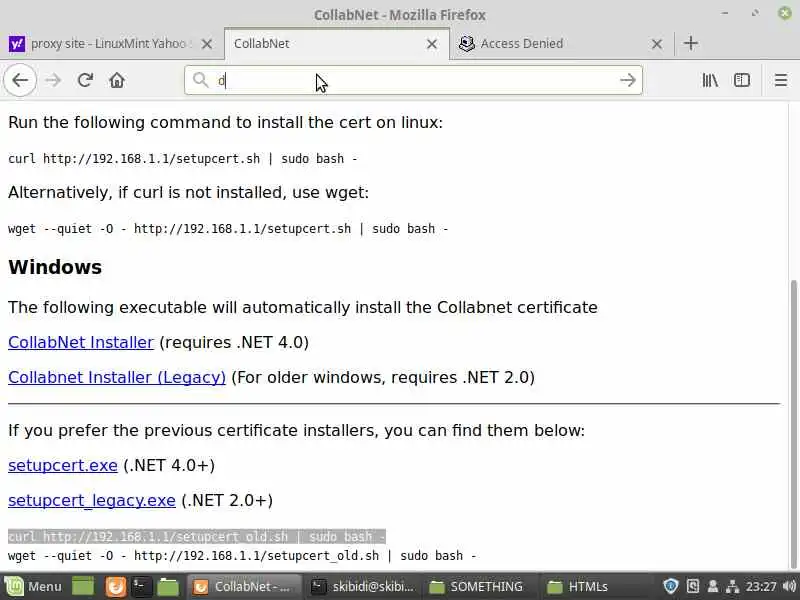Switch to the Access Denied tab

561,44
